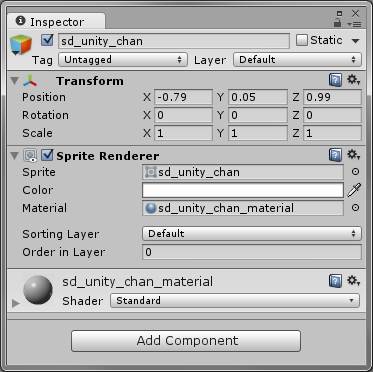Click the sd_unity_chan_material header title
The height and width of the screenshot is (372, 373).
[x=137, y=282]
